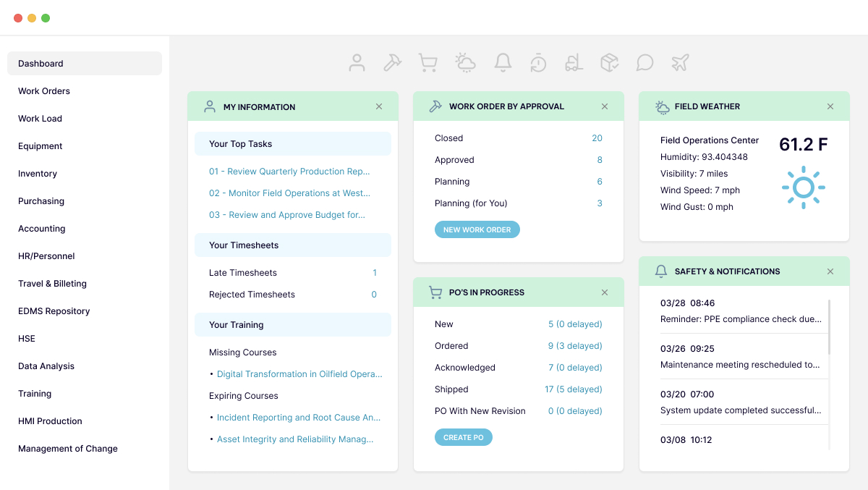Click the person profile icon in top toolbar

357,63
